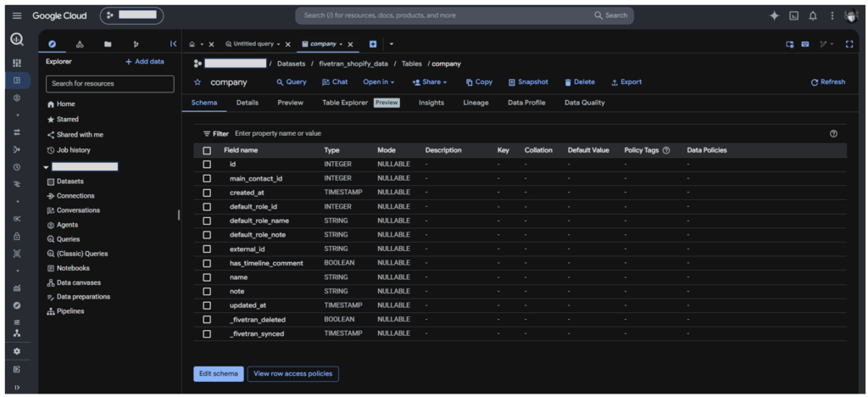Click the user account avatar

851,15
